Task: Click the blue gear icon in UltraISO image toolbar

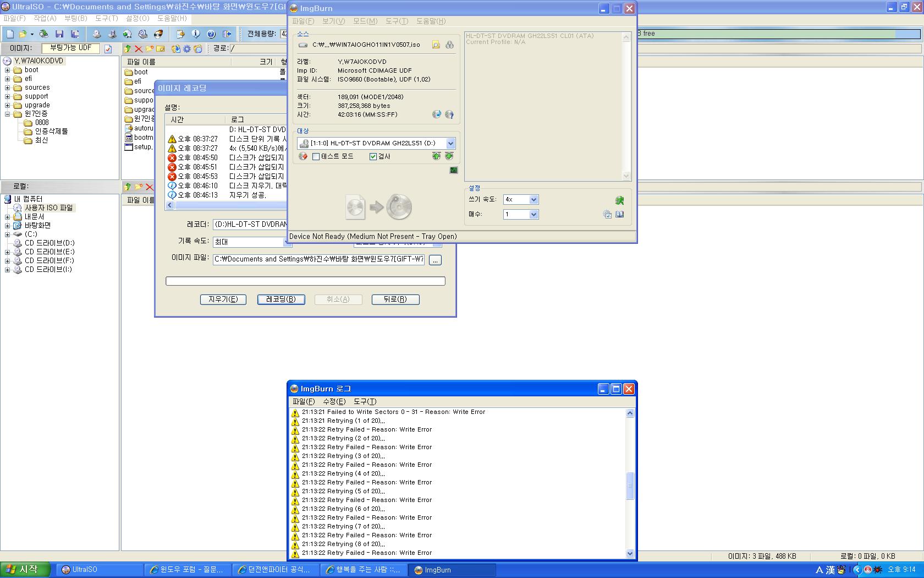Action: coord(187,49)
